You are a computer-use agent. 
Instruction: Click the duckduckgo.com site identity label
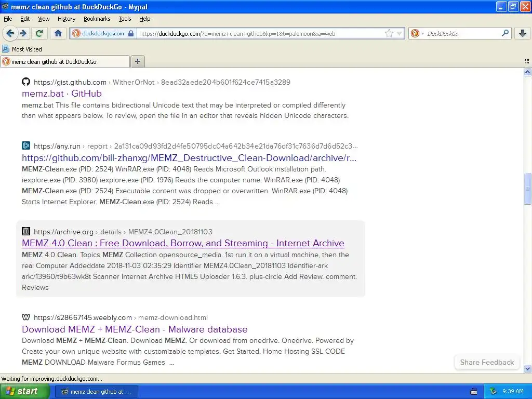tap(103, 34)
